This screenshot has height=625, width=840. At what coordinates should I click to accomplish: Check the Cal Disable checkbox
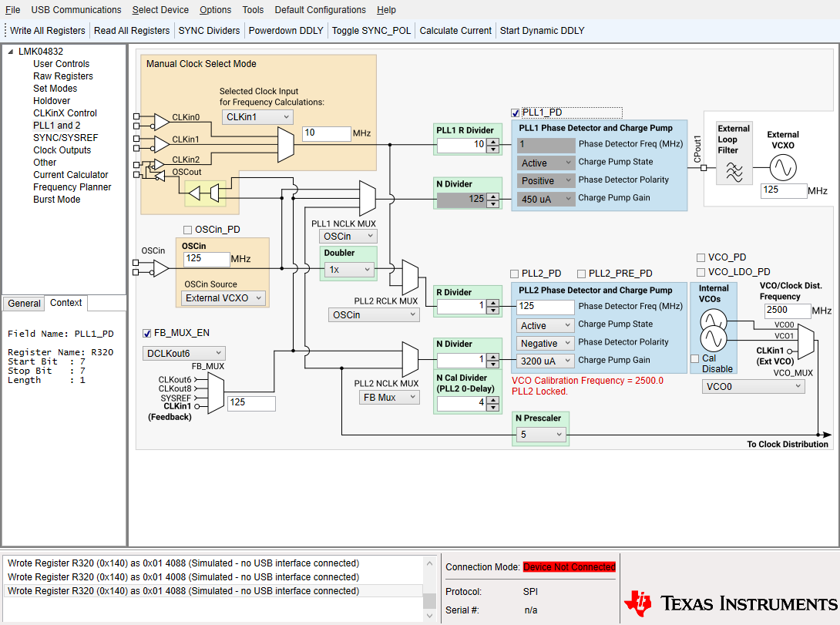click(x=695, y=358)
